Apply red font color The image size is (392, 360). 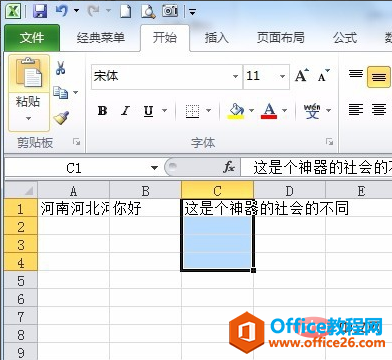269,111
